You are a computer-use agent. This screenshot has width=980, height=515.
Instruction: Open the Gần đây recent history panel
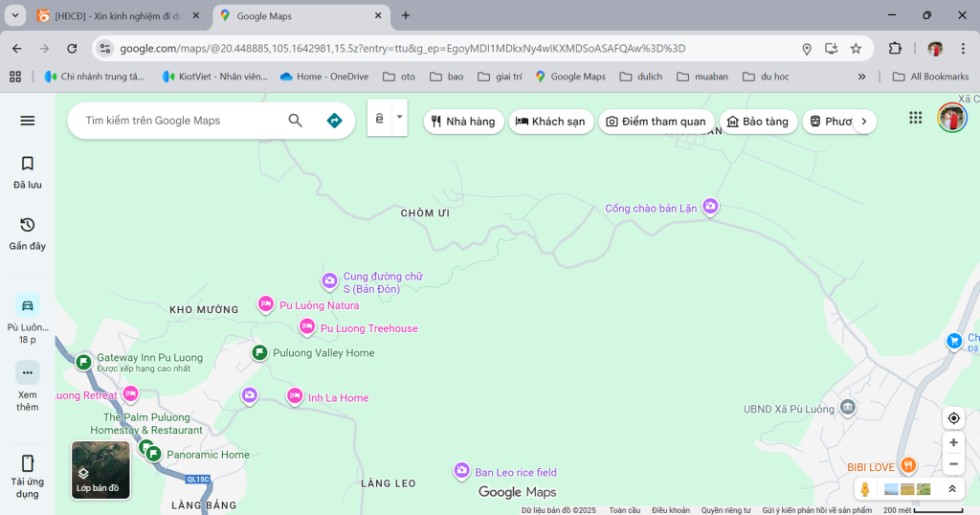point(28,234)
